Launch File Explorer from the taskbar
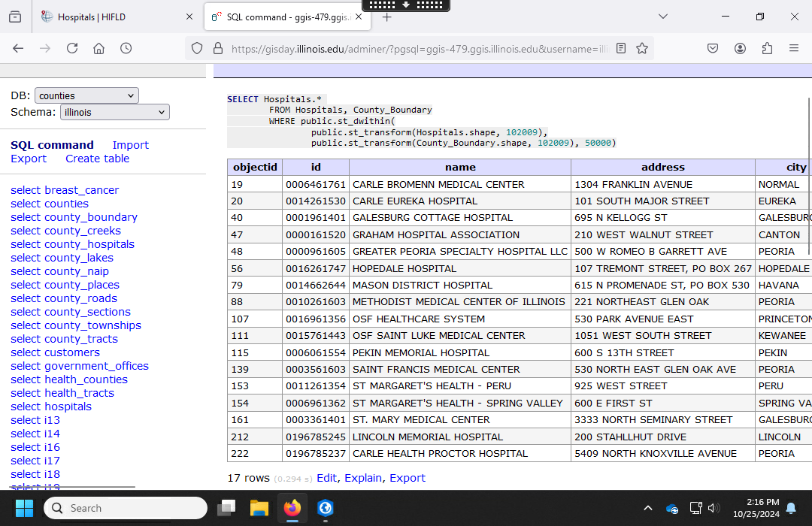812x526 pixels. pos(259,509)
